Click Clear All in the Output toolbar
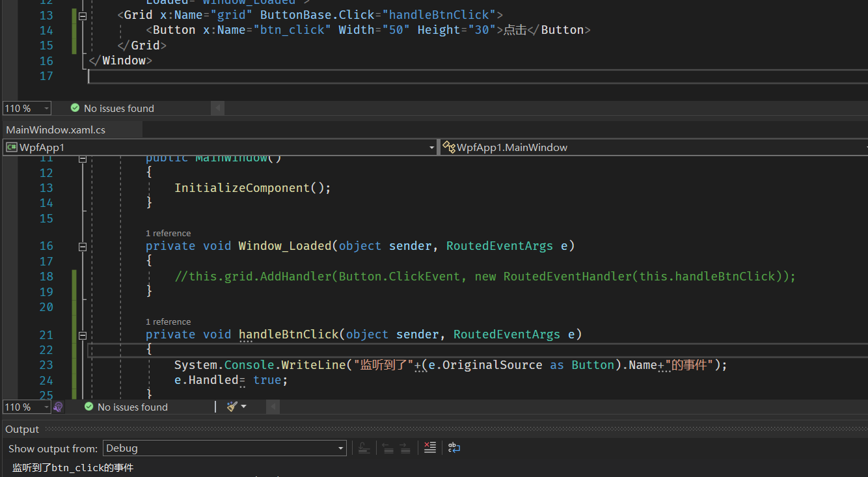The image size is (868, 477). coord(429,448)
